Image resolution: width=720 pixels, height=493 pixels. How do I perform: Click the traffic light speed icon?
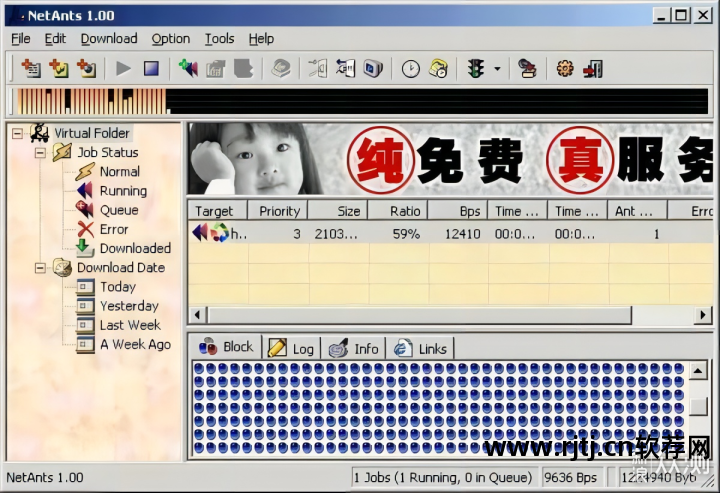475,69
